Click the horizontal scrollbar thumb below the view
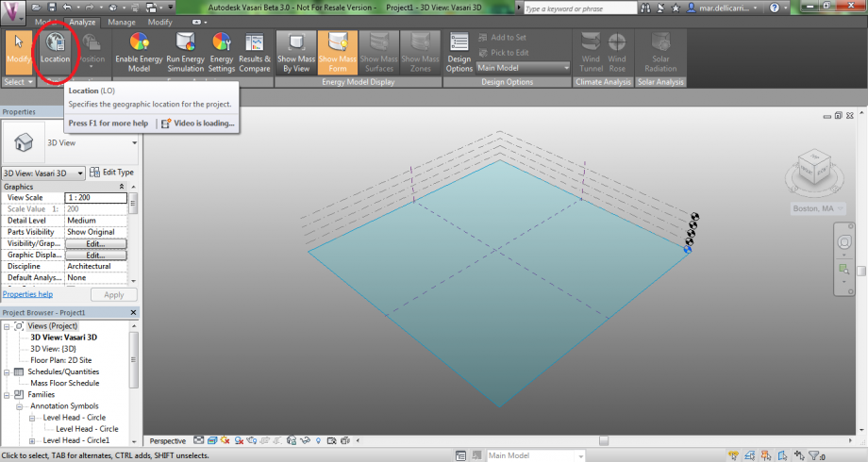 [x=604, y=441]
